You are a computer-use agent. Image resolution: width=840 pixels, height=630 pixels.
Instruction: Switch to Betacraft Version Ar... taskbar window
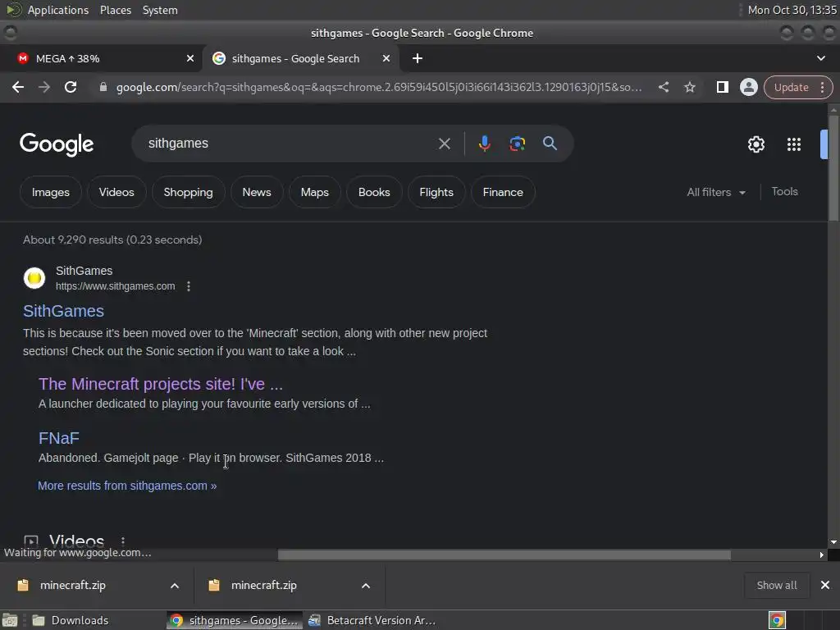(372, 620)
